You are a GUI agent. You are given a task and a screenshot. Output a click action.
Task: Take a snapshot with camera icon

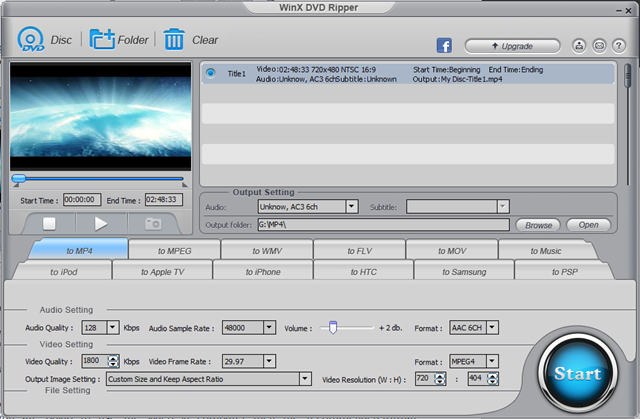point(153,224)
